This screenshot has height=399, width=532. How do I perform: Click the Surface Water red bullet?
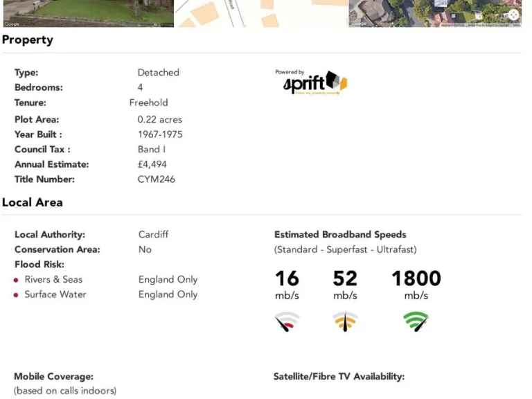click(x=16, y=295)
